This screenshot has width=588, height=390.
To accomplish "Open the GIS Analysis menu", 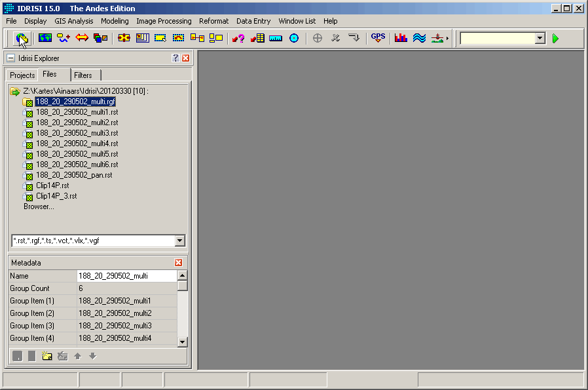I will pos(74,21).
